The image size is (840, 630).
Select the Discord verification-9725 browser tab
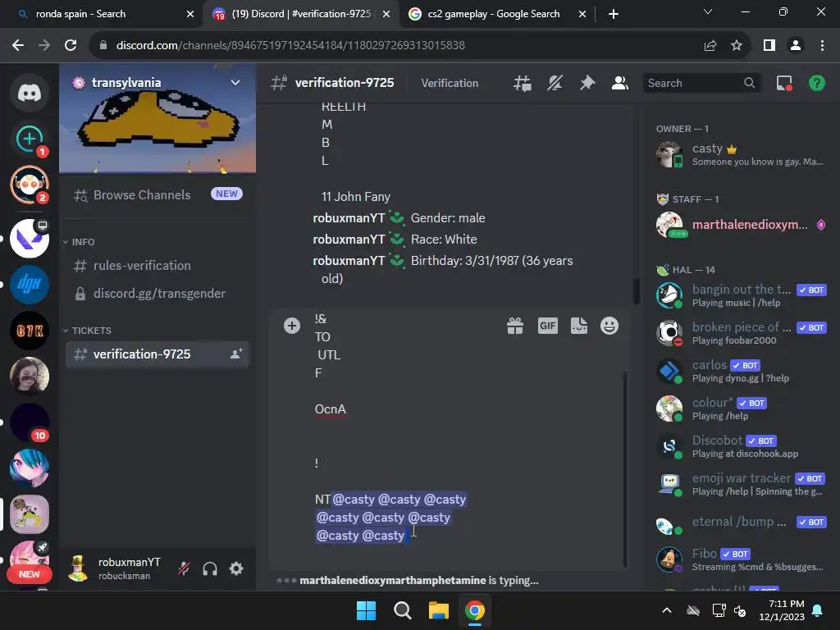pyautogui.click(x=300, y=14)
